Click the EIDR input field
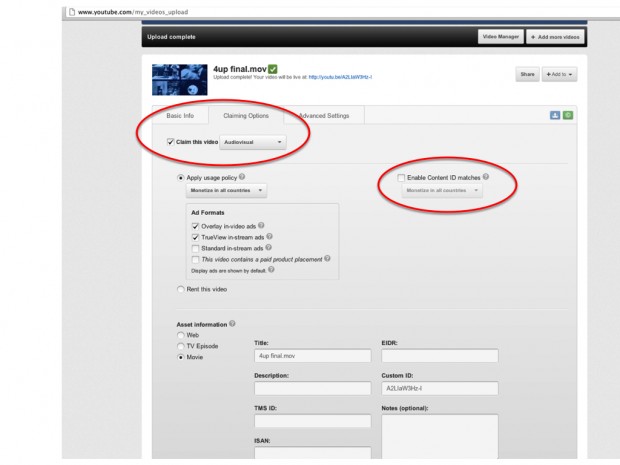 (440, 356)
